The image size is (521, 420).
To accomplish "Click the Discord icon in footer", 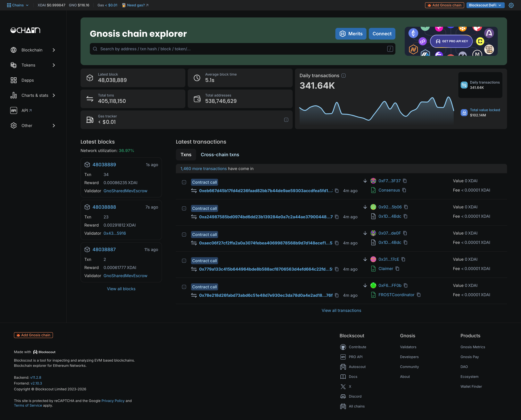I will click(x=343, y=397).
